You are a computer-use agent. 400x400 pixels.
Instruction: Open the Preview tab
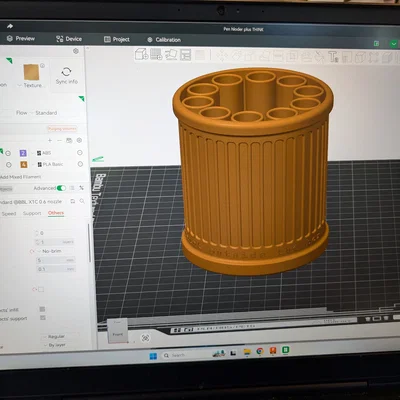21,39
